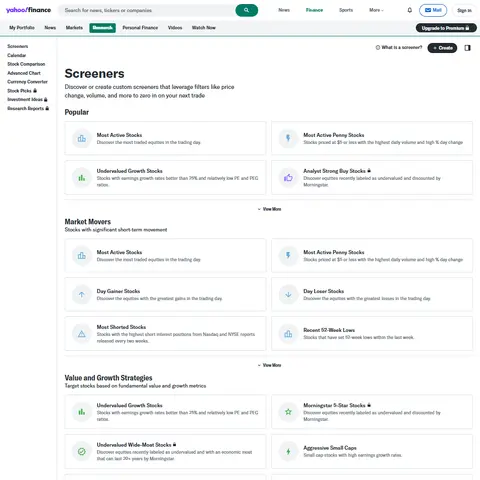
Task: Click the Undervalued Wide-Moat checkmark icon
Action: pyautogui.click(x=82, y=451)
